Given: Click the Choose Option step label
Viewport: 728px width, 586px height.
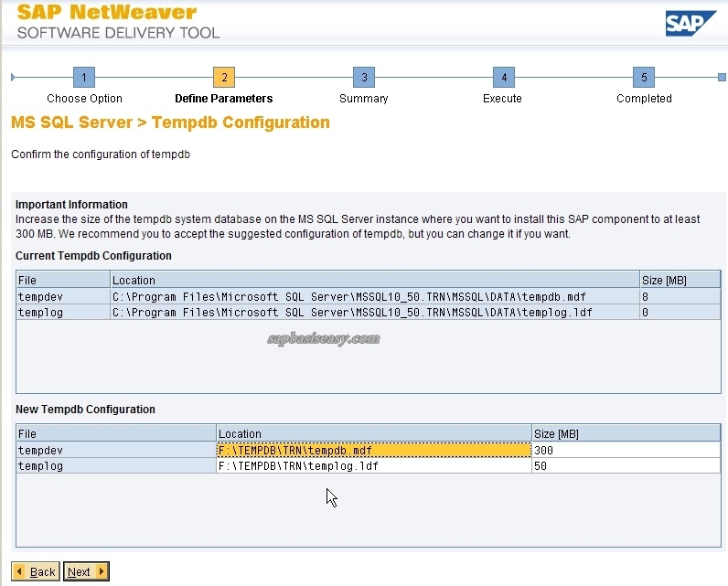Looking at the screenshot, I should 84,99.
